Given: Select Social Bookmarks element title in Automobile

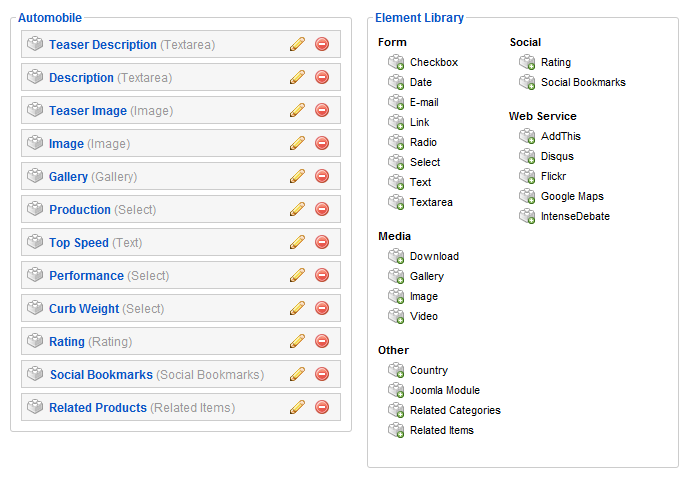Looking at the screenshot, I should pos(101,375).
